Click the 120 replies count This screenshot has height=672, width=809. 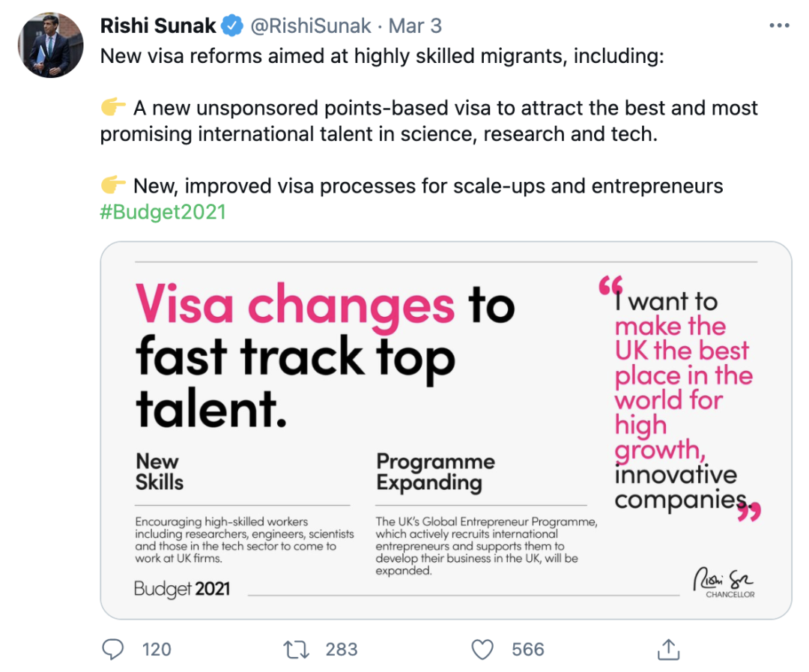tap(156, 649)
